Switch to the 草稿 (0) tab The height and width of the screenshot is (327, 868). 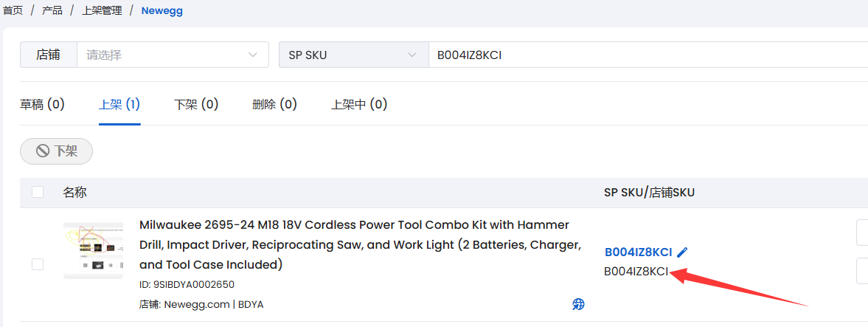pyautogui.click(x=43, y=104)
